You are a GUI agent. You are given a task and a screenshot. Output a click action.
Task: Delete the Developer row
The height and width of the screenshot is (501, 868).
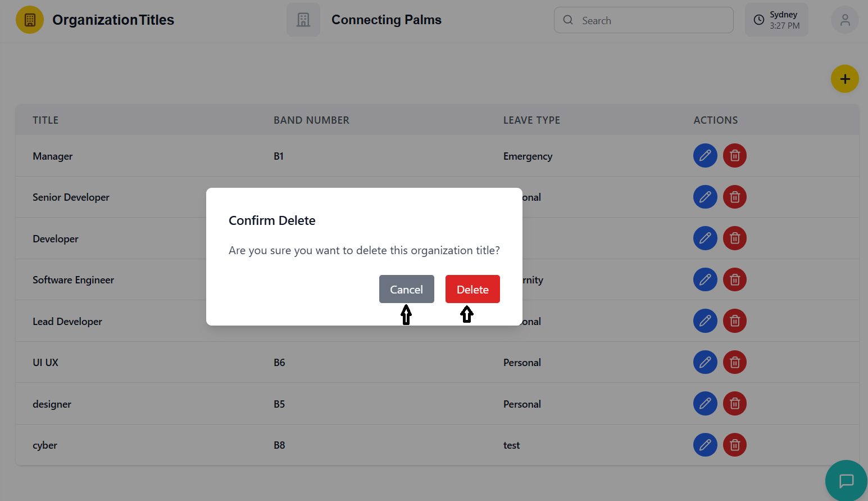(x=734, y=238)
